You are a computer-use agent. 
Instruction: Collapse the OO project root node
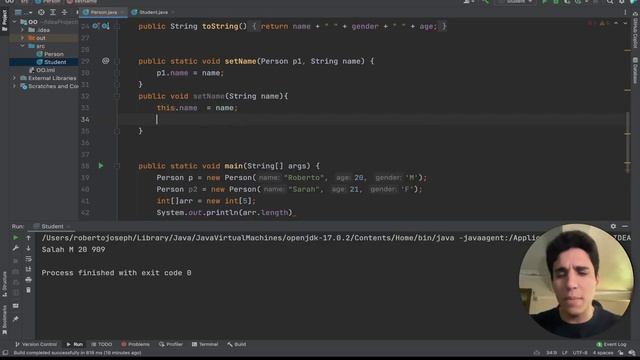point(15,22)
